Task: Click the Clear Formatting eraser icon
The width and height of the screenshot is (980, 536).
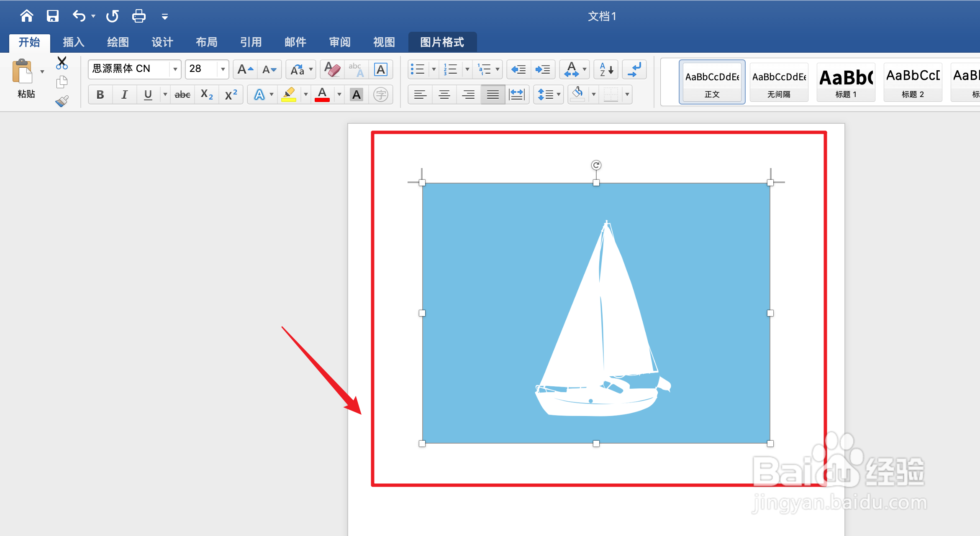Action: pyautogui.click(x=332, y=69)
